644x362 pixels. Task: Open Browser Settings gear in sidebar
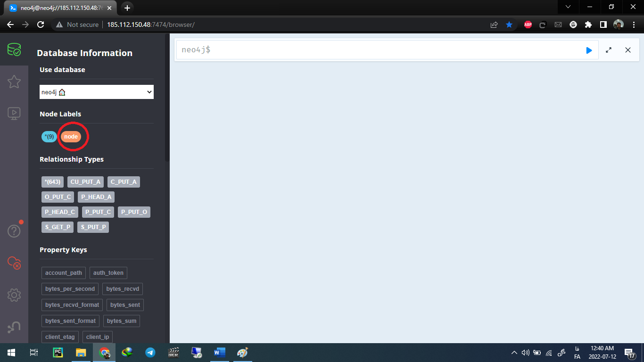(x=14, y=295)
